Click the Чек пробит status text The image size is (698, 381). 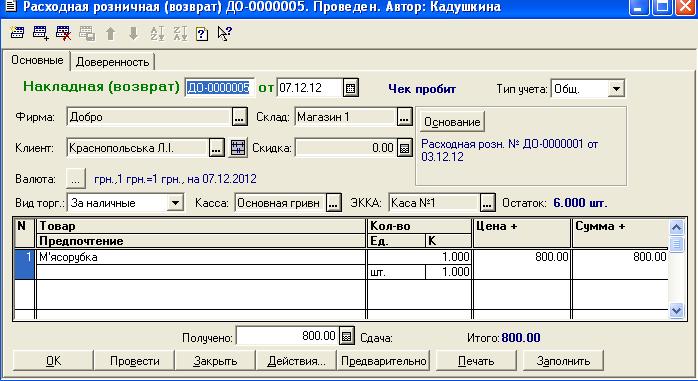[x=422, y=89]
